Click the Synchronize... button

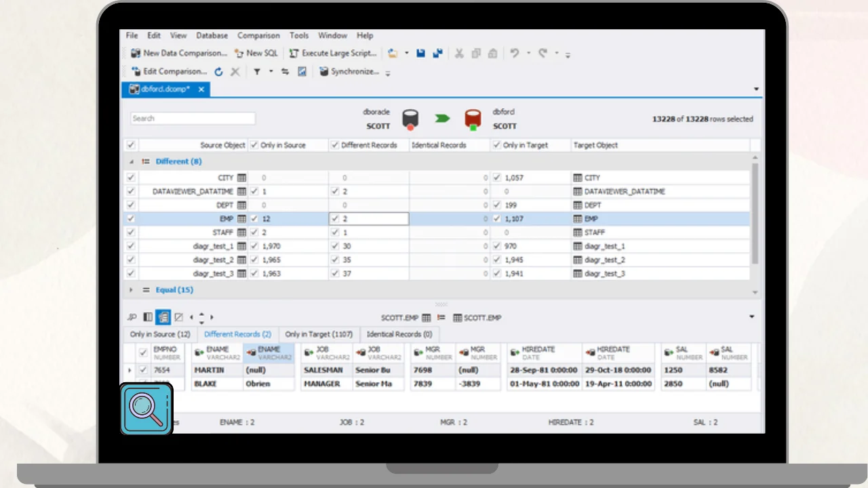349,72
